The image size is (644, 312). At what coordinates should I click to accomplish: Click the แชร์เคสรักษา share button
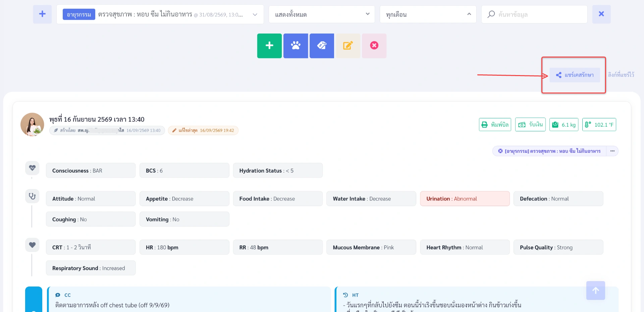point(575,75)
